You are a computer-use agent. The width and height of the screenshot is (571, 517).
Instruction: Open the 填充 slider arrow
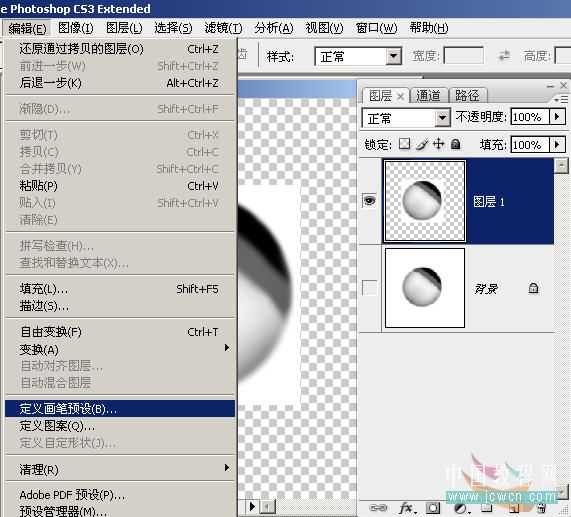pyautogui.click(x=557, y=145)
